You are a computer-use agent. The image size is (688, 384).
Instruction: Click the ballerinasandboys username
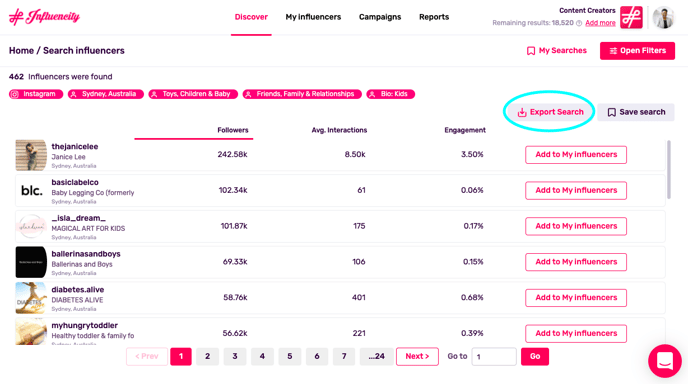pos(86,254)
